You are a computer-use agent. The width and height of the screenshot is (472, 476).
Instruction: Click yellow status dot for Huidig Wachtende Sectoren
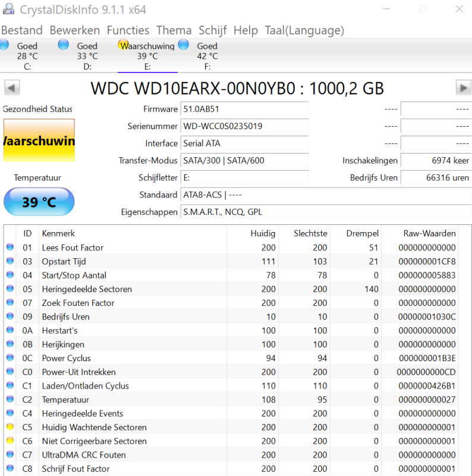pos(10,427)
